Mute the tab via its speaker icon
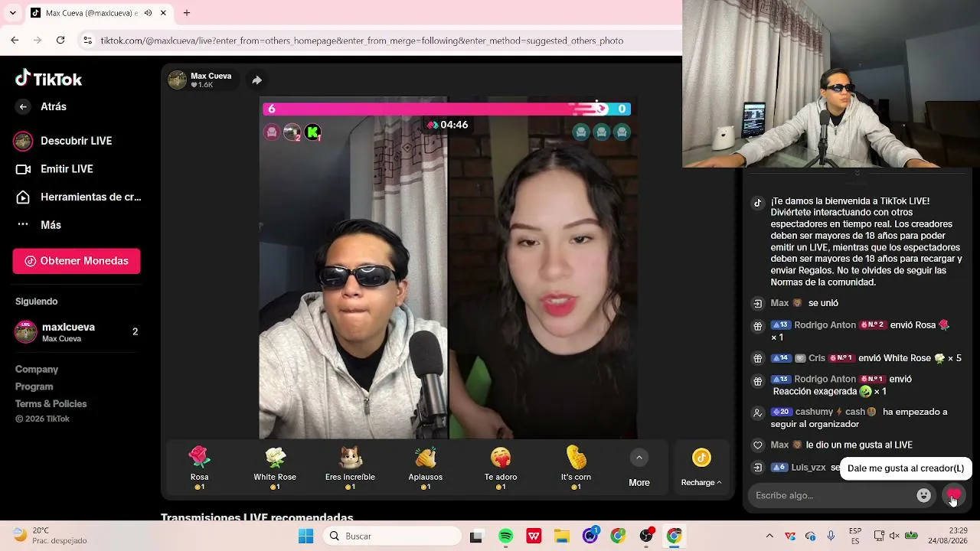Screen dimensions: 980x551 [148, 13]
